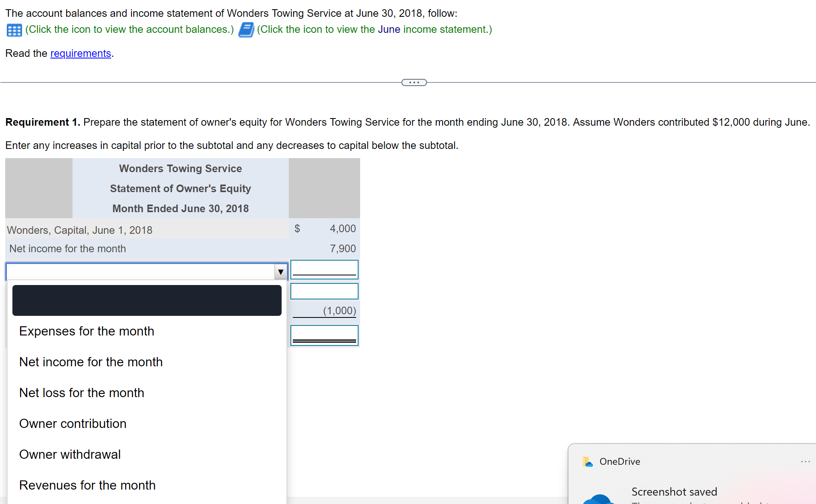The width and height of the screenshot is (816, 504).
Task: Click the second empty amount input field
Action: coord(324,291)
